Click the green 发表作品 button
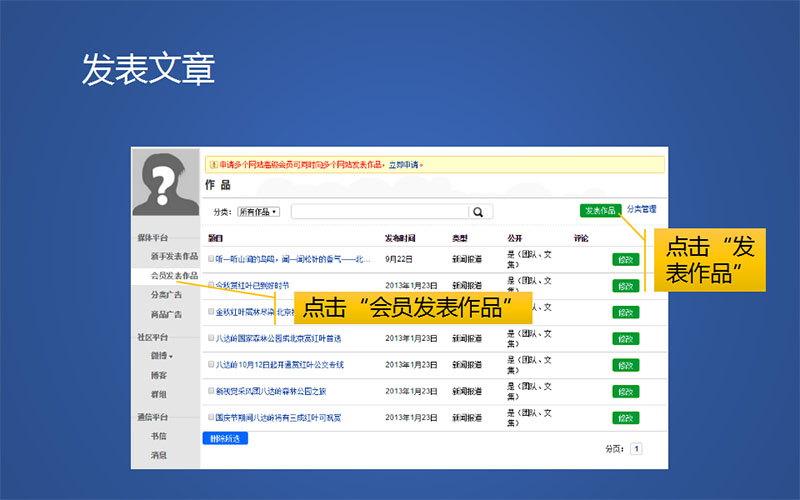 point(600,211)
